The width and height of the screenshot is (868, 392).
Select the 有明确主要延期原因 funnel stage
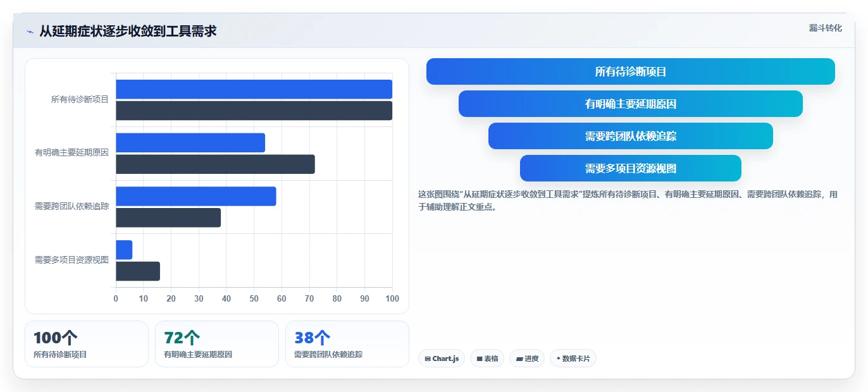click(630, 104)
